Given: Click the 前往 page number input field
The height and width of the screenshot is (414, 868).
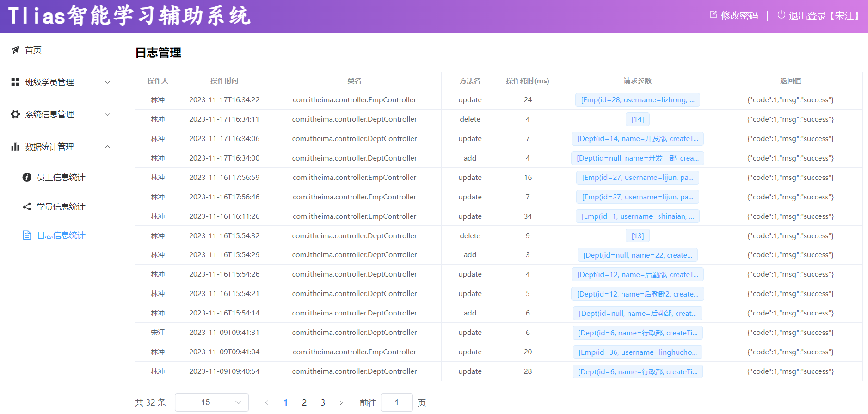Looking at the screenshot, I should [x=396, y=402].
